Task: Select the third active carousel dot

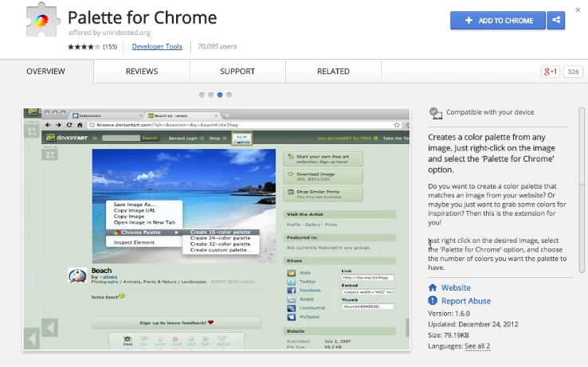Action: 220,95
